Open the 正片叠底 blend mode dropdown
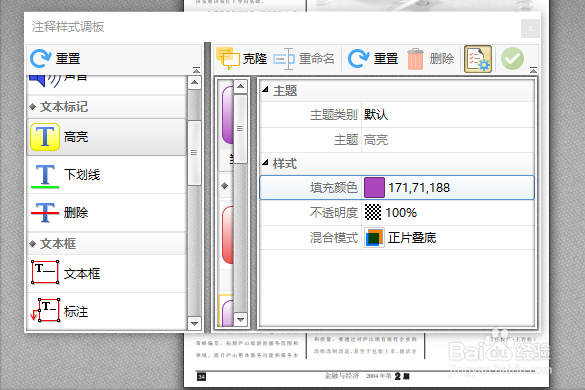Image resolution: width=585 pixels, height=390 pixels. coord(412,238)
